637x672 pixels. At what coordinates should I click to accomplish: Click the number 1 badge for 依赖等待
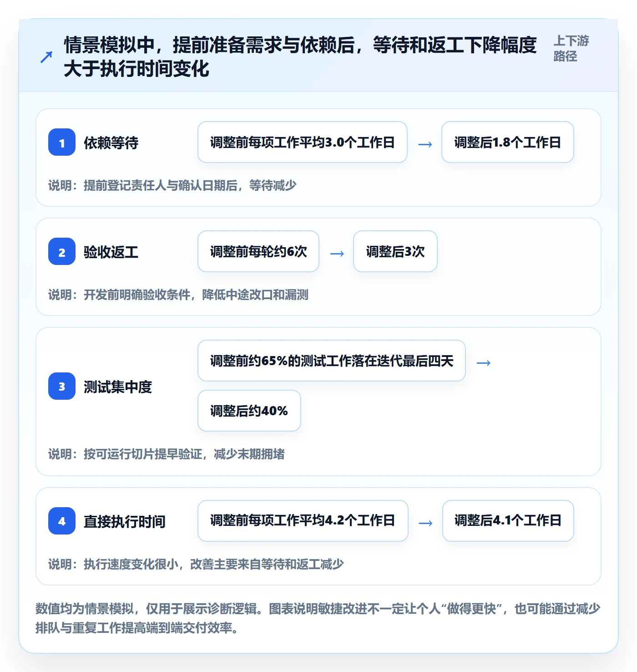click(x=62, y=142)
